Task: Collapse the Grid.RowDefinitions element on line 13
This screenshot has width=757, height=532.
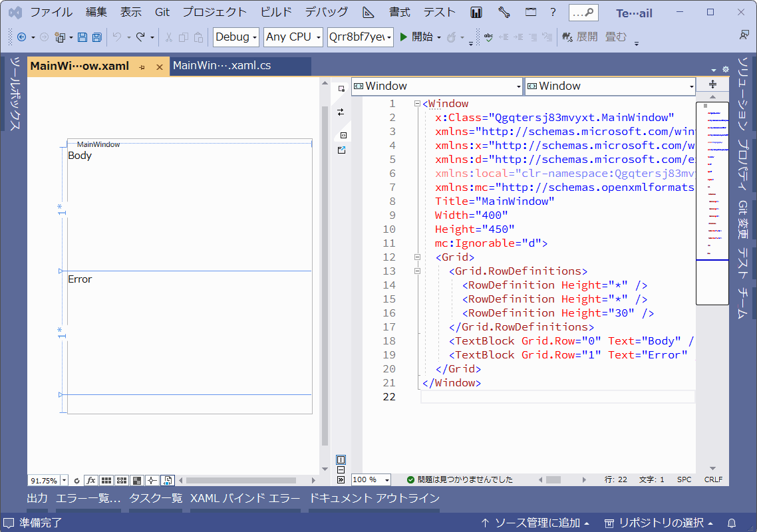Action: [417, 271]
